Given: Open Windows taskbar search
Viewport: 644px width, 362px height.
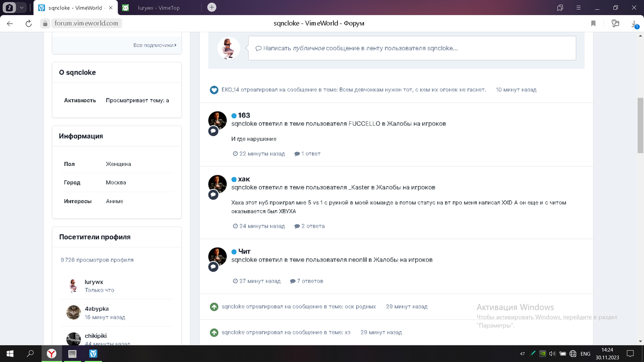Looking at the screenshot, I should [x=30, y=354].
